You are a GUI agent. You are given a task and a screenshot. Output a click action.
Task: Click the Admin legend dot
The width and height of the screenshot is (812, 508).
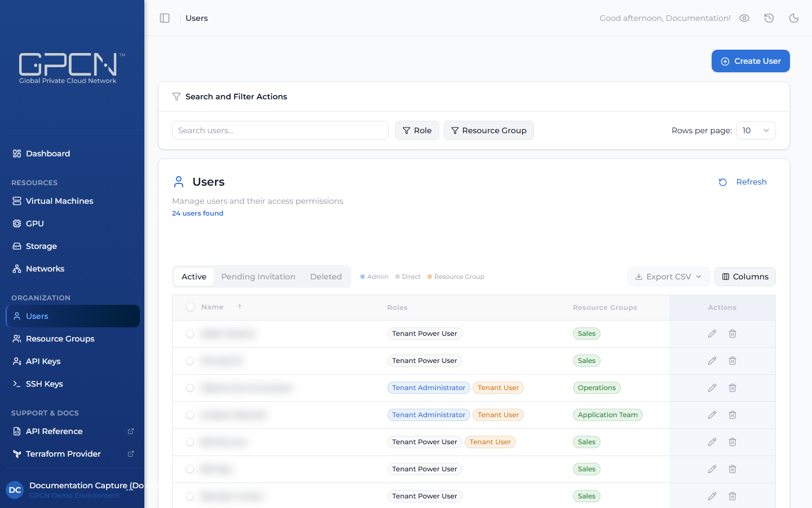363,277
